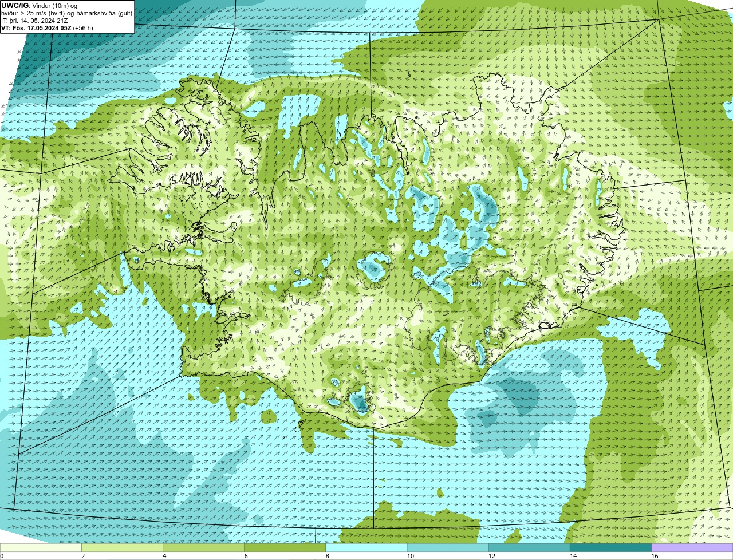Click the 6–8 m/s legend swatch
The width and height of the screenshot is (733, 560).
tap(285, 547)
